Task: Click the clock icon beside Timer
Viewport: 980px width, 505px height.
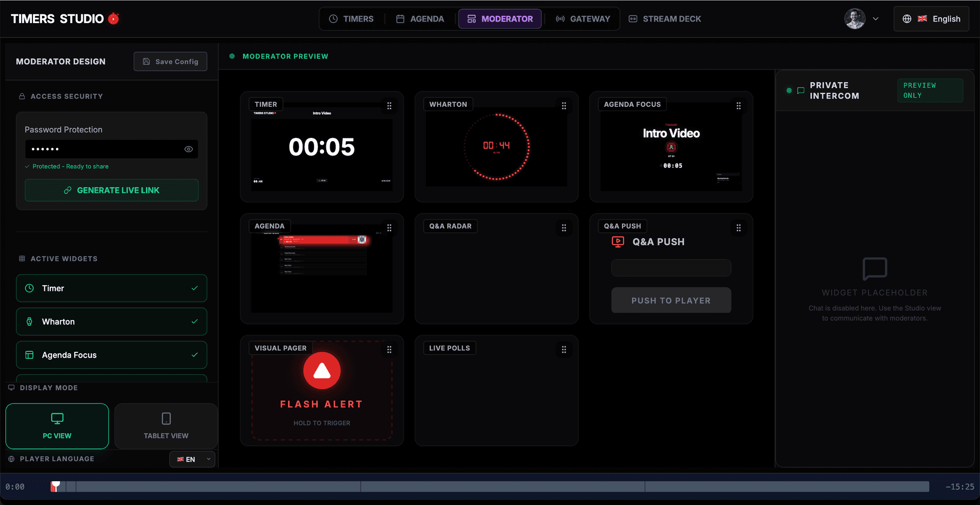Action: pyautogui.click(x=29, y=288)
